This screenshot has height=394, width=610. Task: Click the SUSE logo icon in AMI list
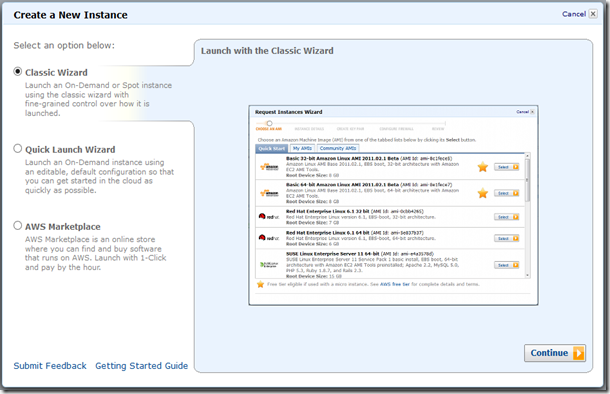pos(269,265)
